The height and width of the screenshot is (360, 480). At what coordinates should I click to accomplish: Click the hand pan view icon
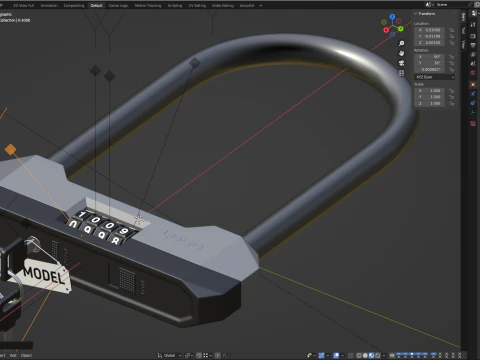pos(402,53)
